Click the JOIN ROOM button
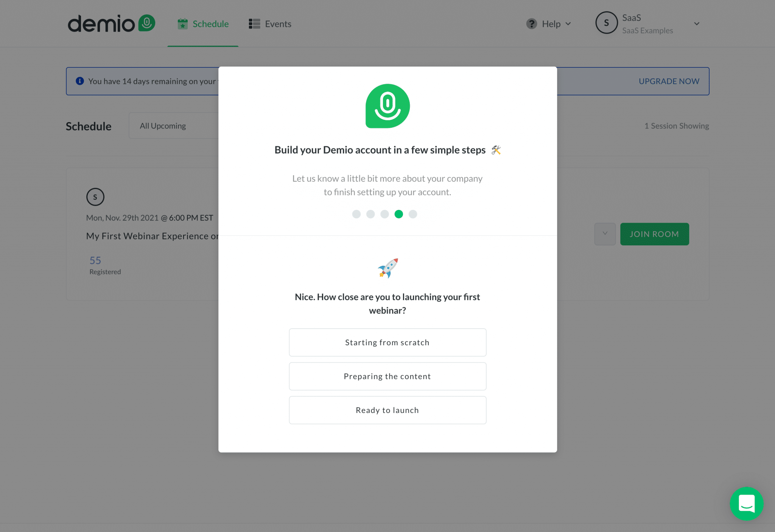775x532 pixels. click(x=654, y=234)
